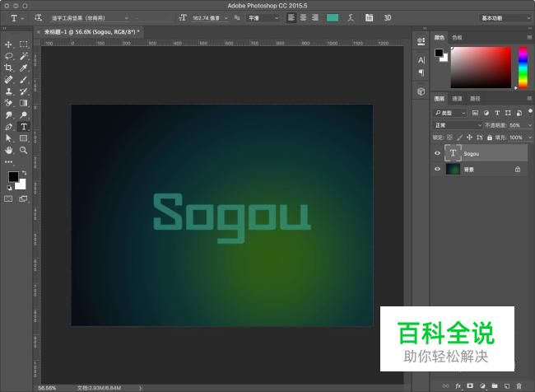Switch to the Swatches tab
Screen dimensions: 535x392
[457, 38]
